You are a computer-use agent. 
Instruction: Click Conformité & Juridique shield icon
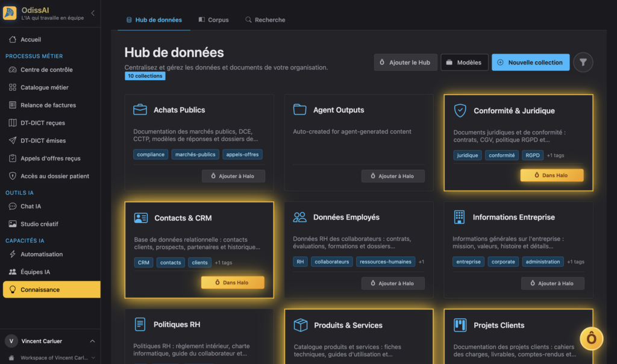(460, 110)
